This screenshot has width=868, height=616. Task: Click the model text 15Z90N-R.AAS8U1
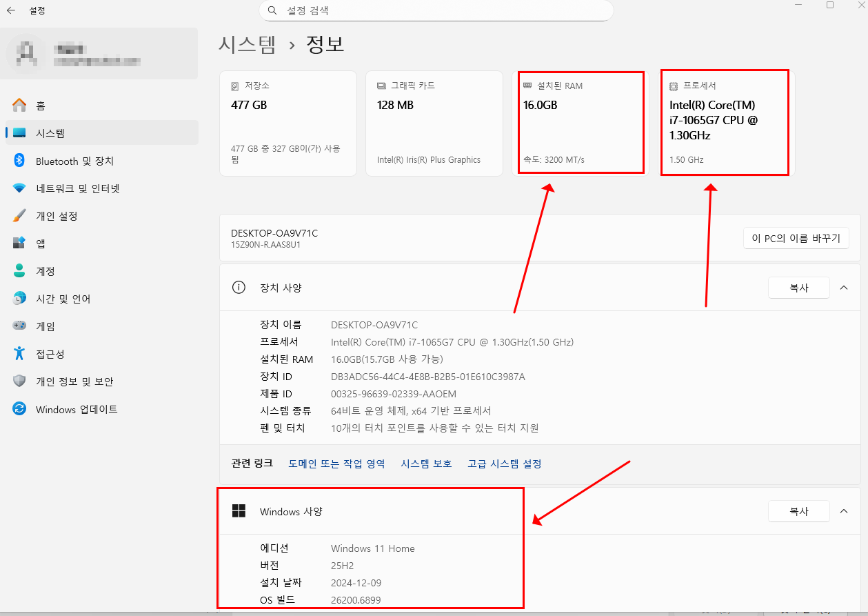(265, 245)
